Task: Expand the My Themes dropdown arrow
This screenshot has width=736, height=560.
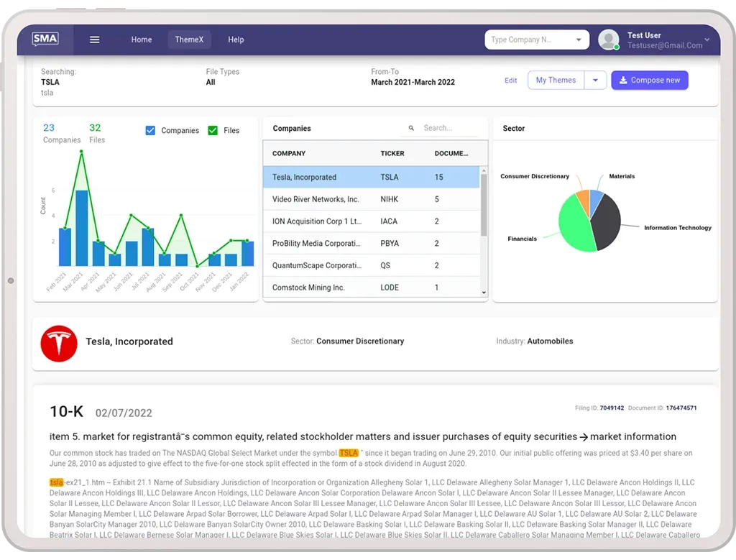Action: click(x=595, y=80)
